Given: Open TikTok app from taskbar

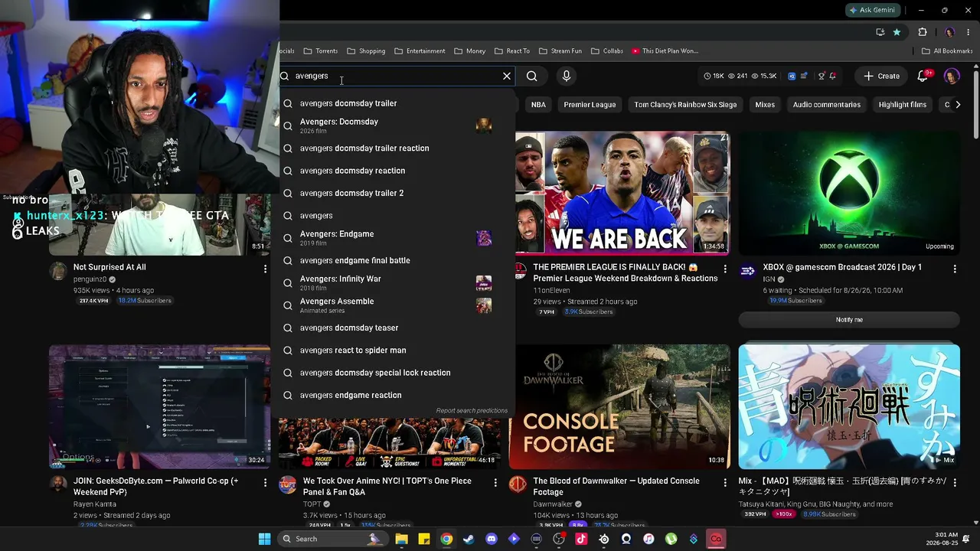Looking at the screenshot, I should pyautogui.click(x=581, y=539).
